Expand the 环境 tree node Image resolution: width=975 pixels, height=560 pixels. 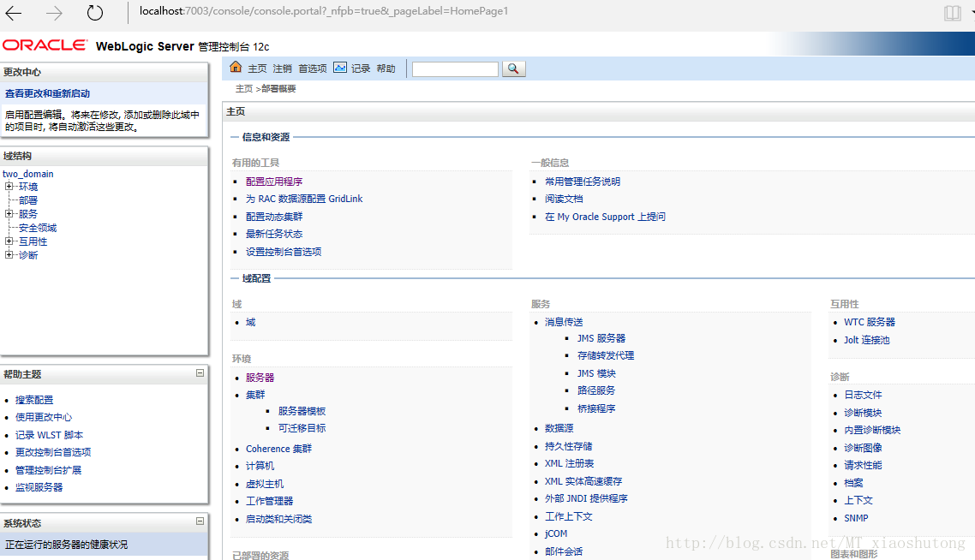pos(9,187)
